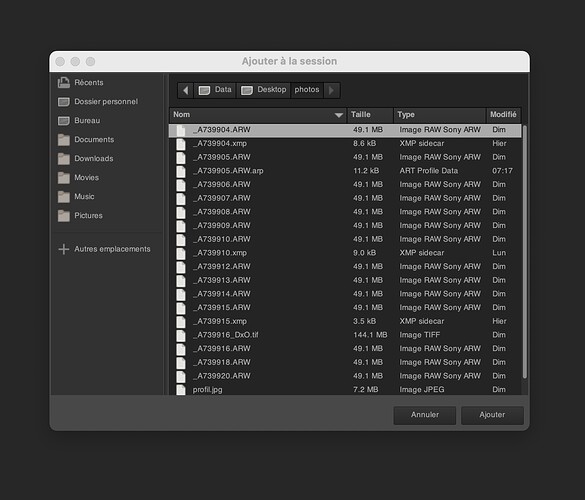Open the Pictures folder shortcut
Screen dimensions: 585x500
(x=80, y=215)
